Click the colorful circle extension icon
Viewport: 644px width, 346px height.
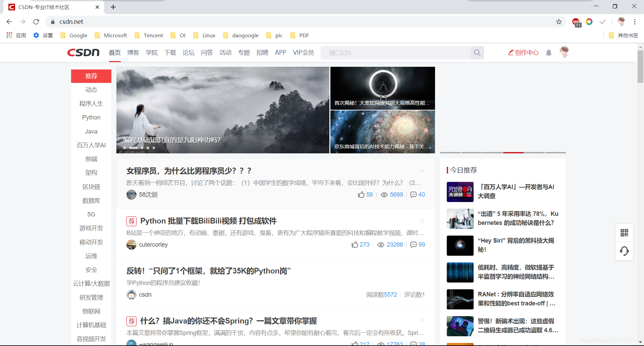point(589,22)
